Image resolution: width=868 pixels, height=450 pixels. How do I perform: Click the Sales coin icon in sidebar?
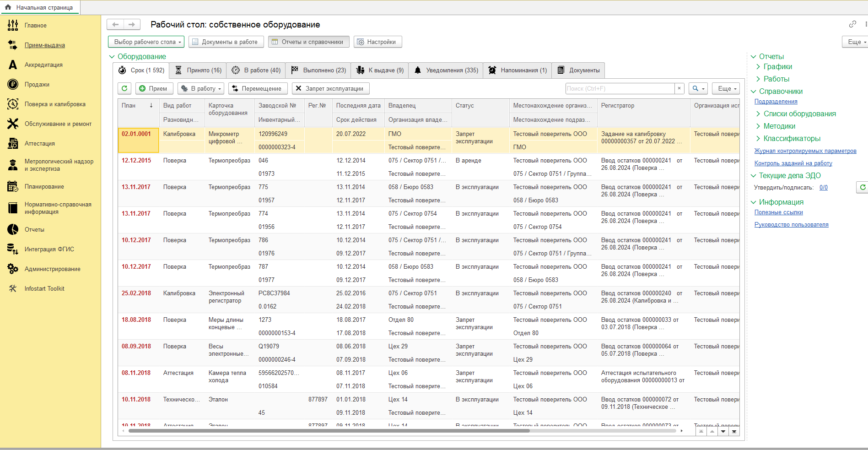pos(13,85)
